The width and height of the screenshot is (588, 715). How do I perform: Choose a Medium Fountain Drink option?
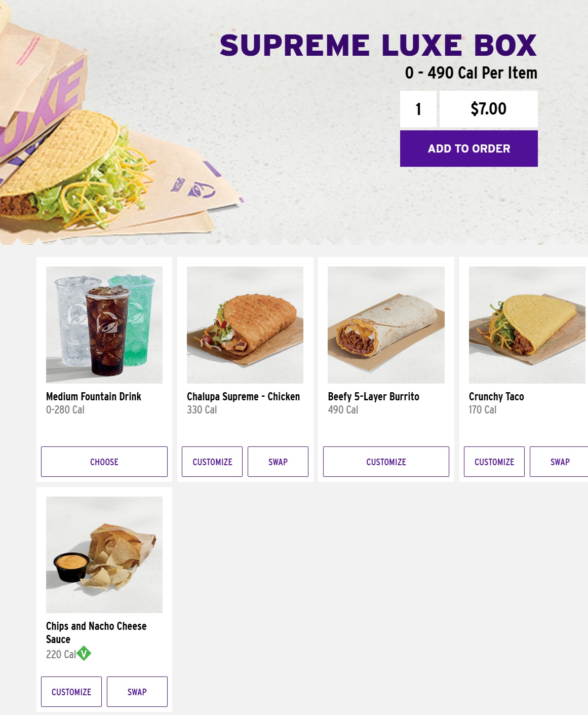(x=104, y=462)
